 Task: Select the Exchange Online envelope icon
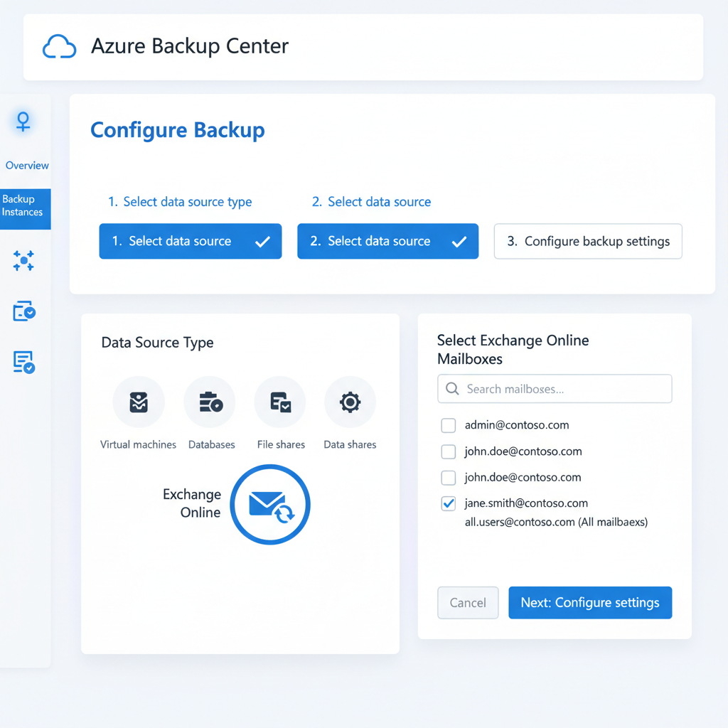click(x=270, y=505)
